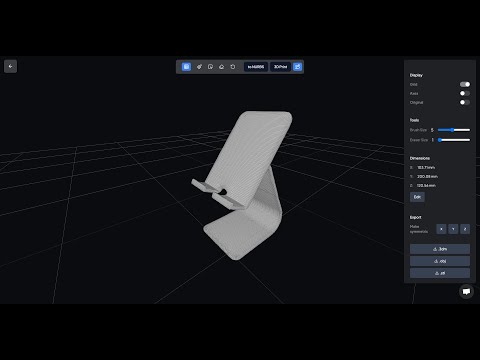Make symmetric along Z axis
This screenshot has height=360, width=480.
point(465,229)
